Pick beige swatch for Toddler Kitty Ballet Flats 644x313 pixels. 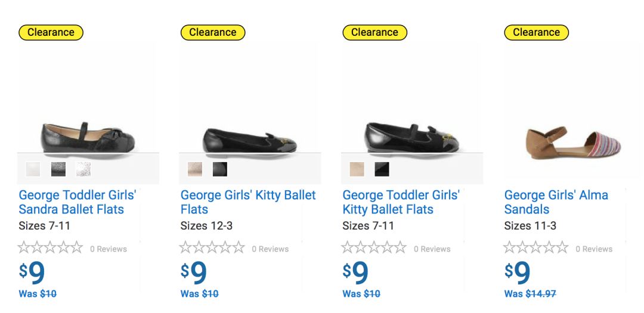(x=357, y=169)
